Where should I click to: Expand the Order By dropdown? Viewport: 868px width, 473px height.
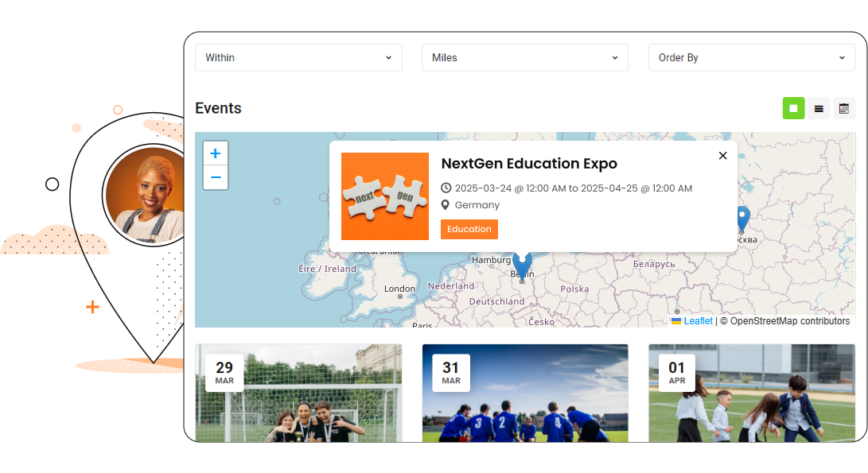pos(751,57)
